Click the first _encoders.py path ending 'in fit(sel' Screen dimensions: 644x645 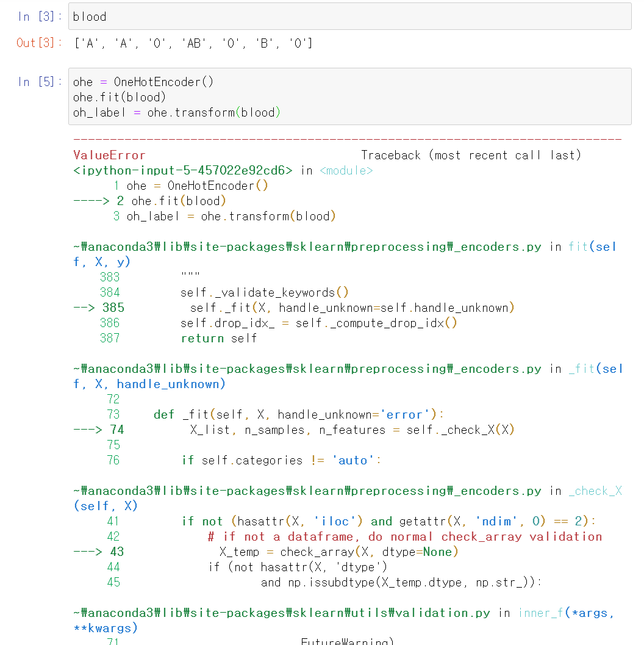[345, 247]
